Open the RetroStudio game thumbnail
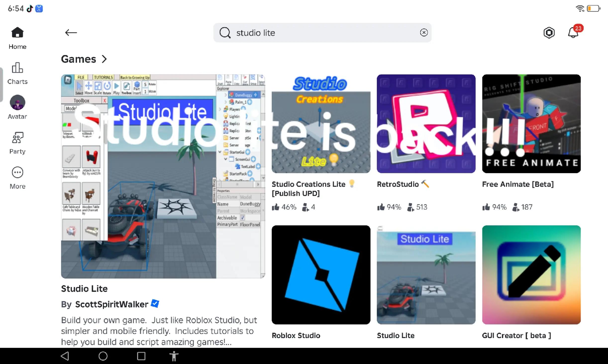The width and height of the screenshot is (608, 364). (x=426, y=124)
